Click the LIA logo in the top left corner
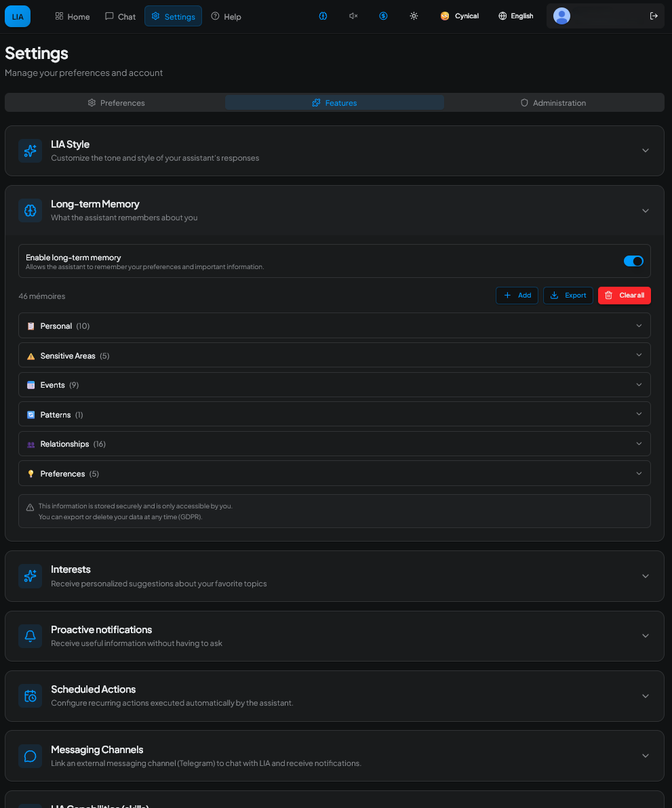Screen dimensions: 672x808 17,16
